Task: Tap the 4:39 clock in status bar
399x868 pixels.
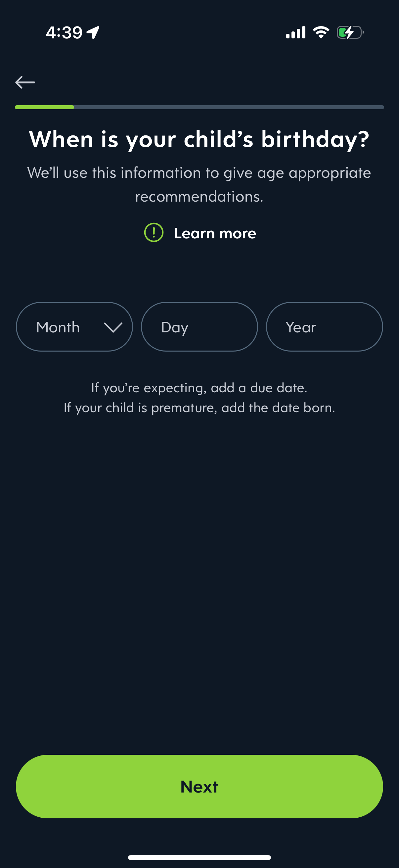Action: pos(64,33)
